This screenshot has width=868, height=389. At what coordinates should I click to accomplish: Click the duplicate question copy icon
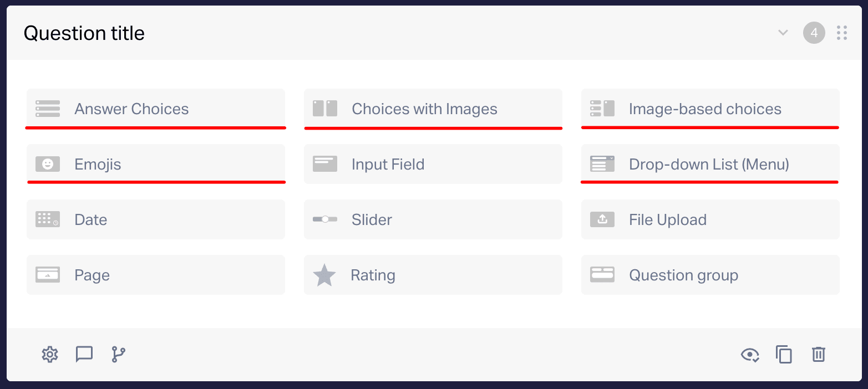pos(784,354)
